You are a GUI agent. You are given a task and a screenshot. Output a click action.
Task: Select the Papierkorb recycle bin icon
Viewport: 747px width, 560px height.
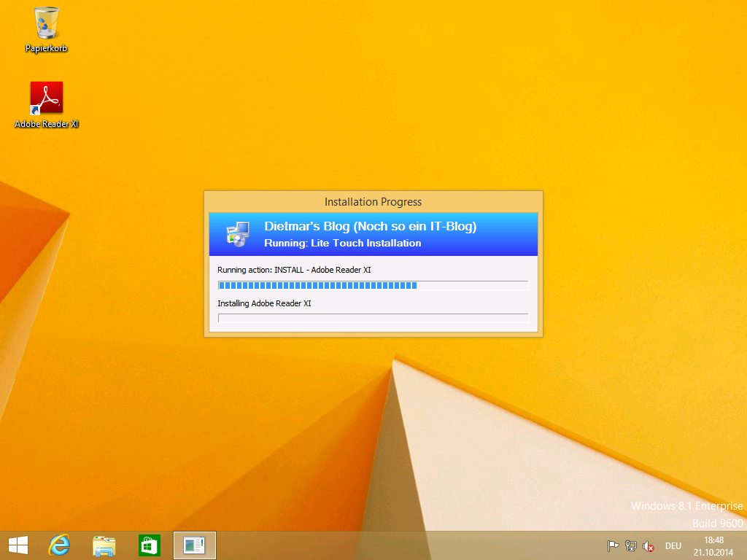point(46,28)
